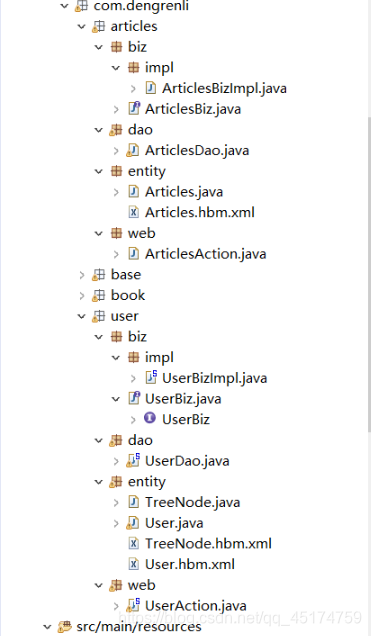Click the vertical scrollbar of the explorer
The image size is (371, 636).
[x=369, y=276]
